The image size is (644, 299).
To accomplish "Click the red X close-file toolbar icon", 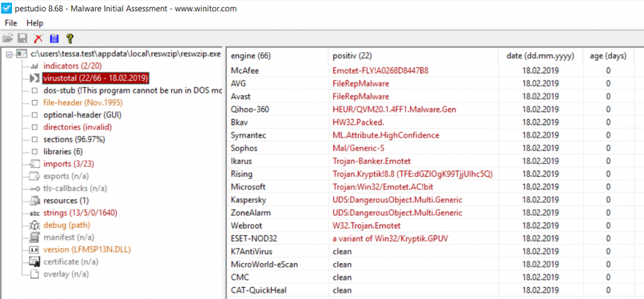I will (38, 38).
